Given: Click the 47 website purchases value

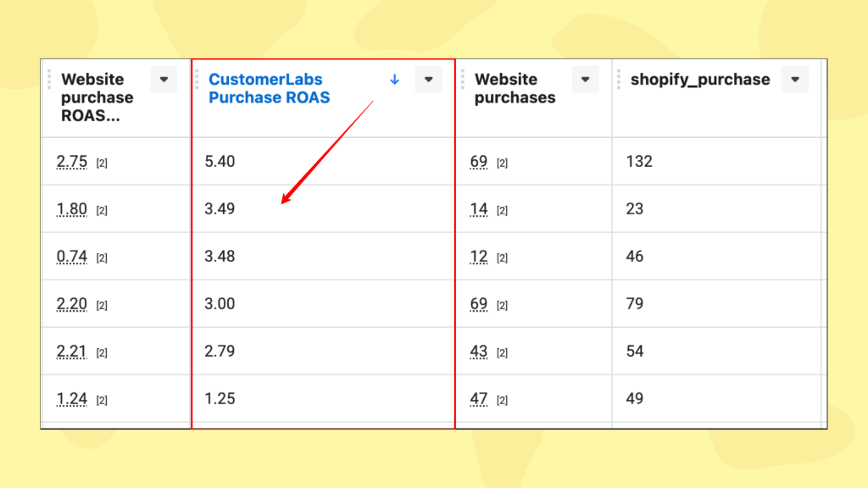Looking at the screenshot, I should point(479,399).
